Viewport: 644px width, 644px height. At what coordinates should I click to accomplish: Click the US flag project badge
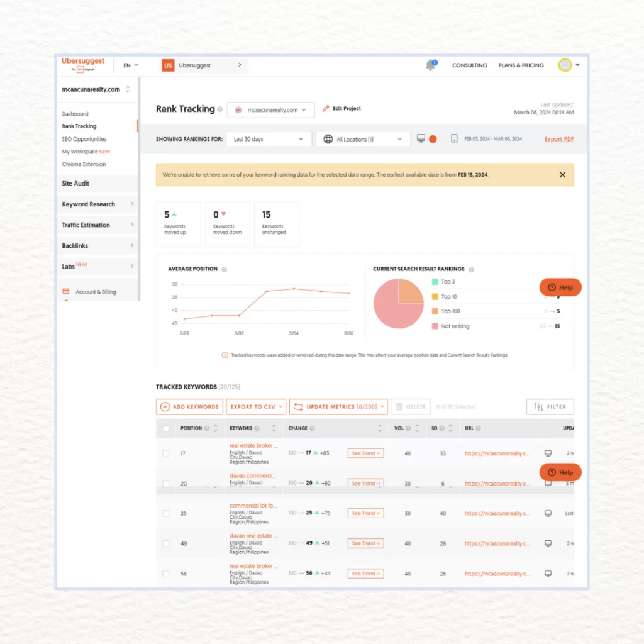(168, 65)
